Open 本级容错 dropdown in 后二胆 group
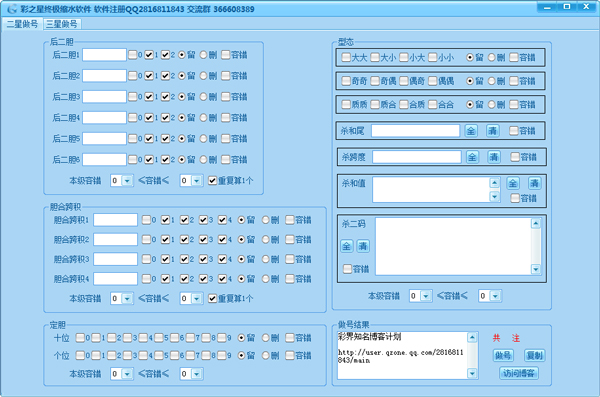600x397 pixels. [127, 181]
